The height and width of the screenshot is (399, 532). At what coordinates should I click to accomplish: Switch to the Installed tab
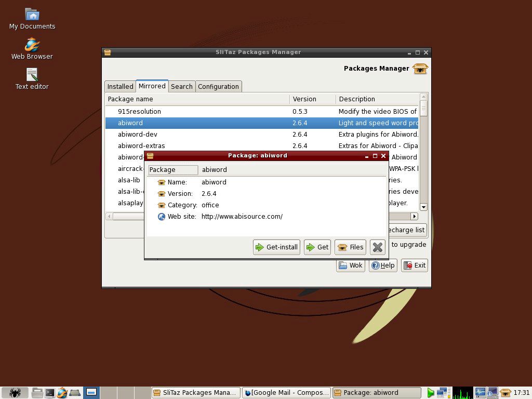[120, 87]
